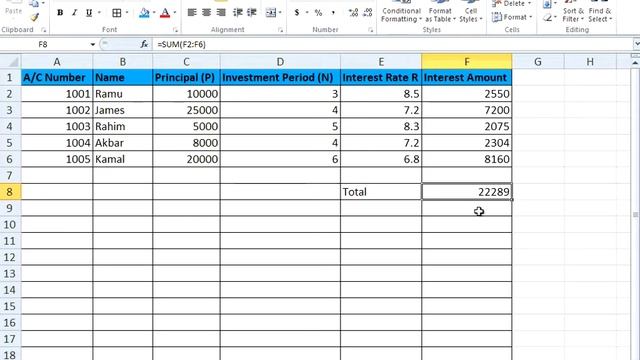Click the 'Interest Amount' header cell
The height and width of the screenshot is (360, 640).
(467, 78)
